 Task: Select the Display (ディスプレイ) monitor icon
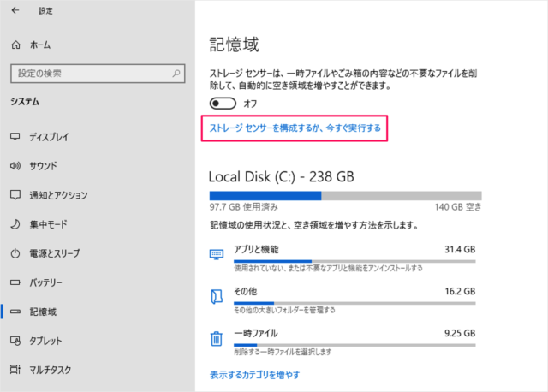(15, 137)
